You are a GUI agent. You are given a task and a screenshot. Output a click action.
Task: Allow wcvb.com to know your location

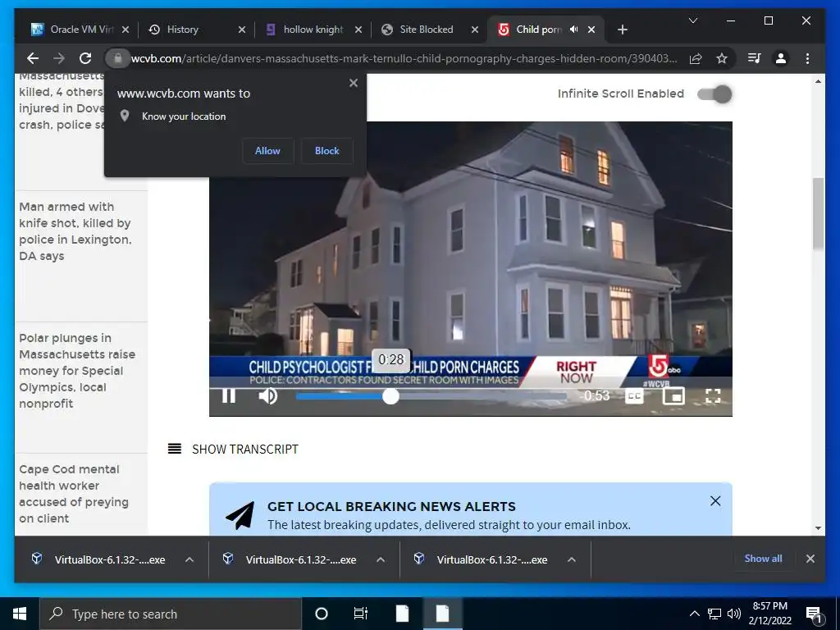coord(267,151)
